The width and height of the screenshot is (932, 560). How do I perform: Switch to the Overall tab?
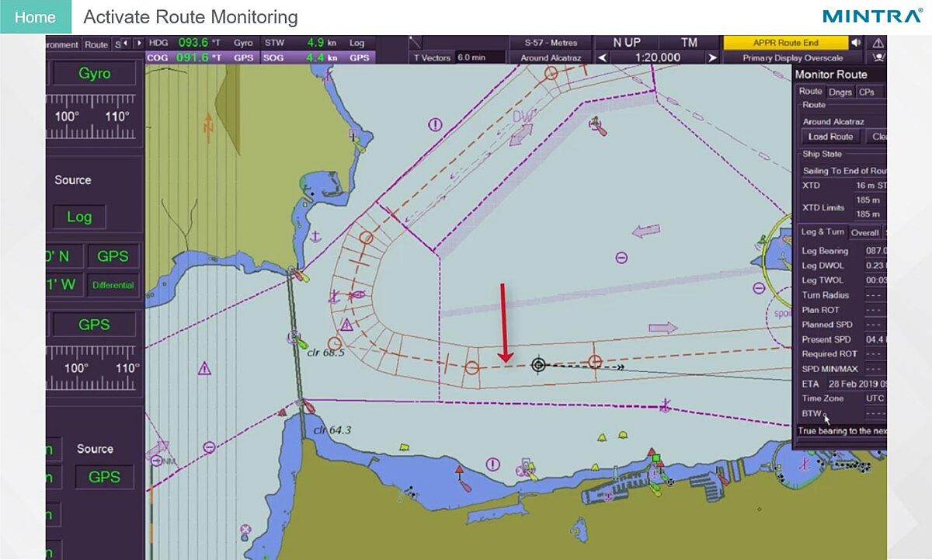[864, 232]
